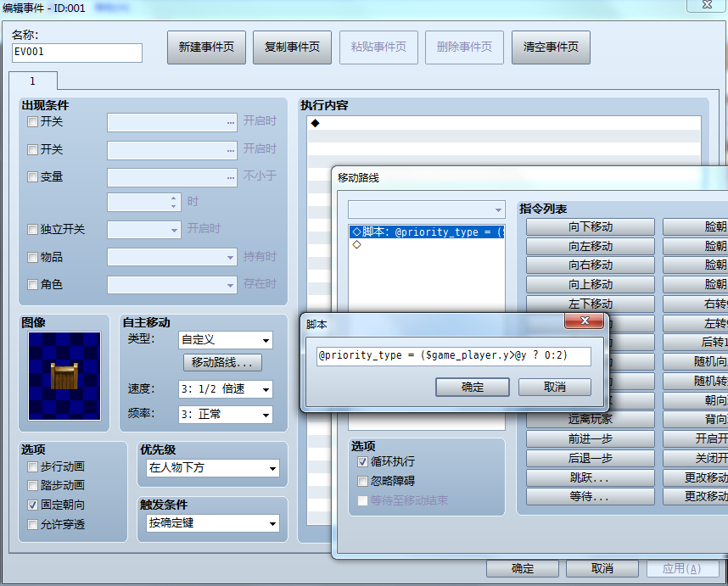Cancel the script dialog with 取消
The width and height of the screenshot is (728, 586).
click(x=555, y=387)
